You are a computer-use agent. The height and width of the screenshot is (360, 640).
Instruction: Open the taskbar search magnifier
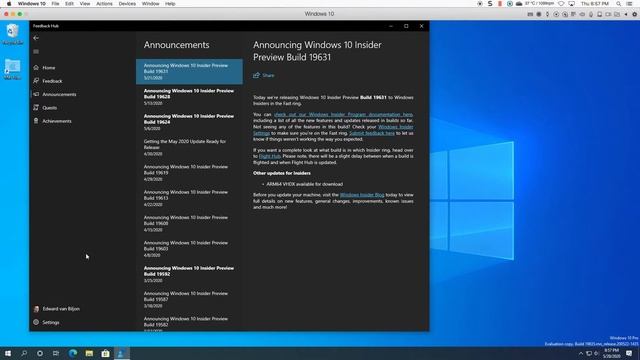(x=24, y=353)
